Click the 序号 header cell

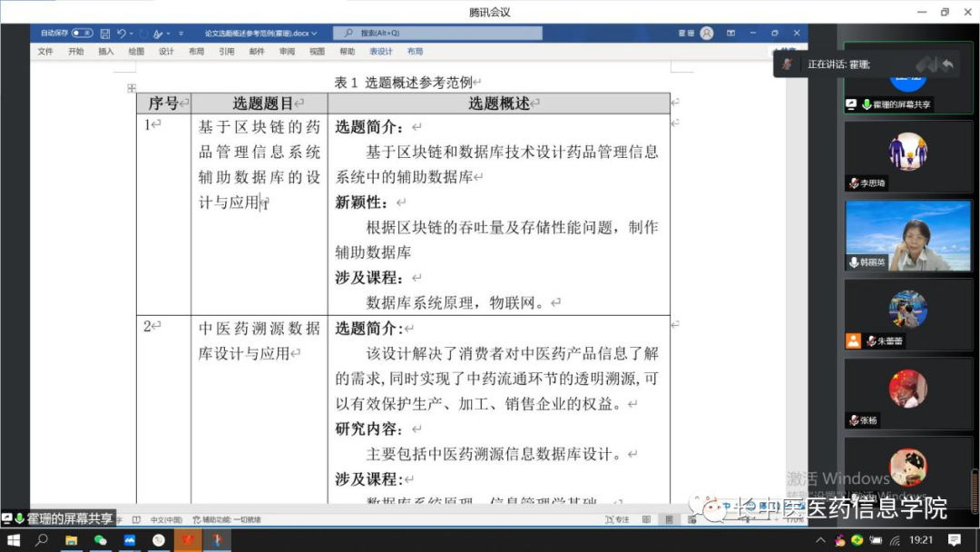pos(163,103)
